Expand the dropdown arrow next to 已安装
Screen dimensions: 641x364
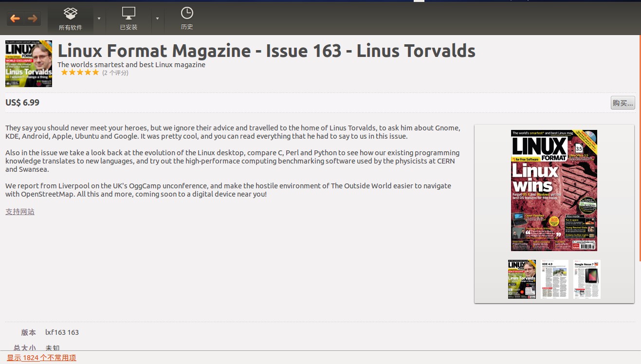coord(157,18)
